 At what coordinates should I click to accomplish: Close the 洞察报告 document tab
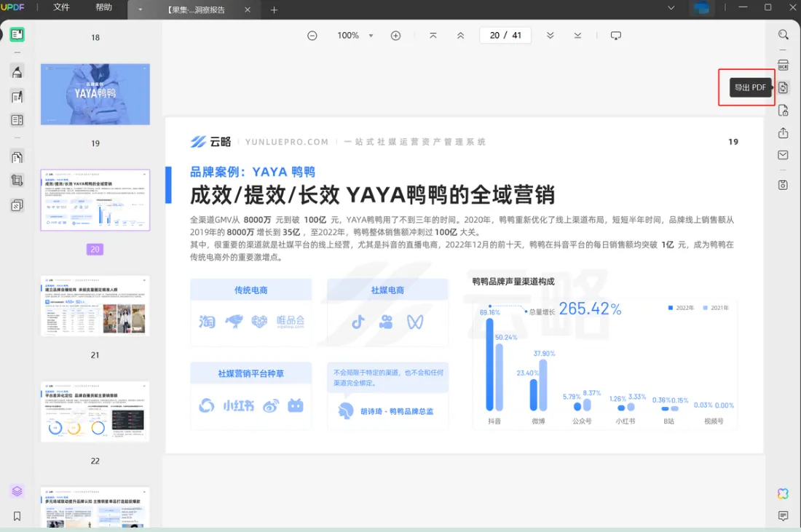click(248, 9)
